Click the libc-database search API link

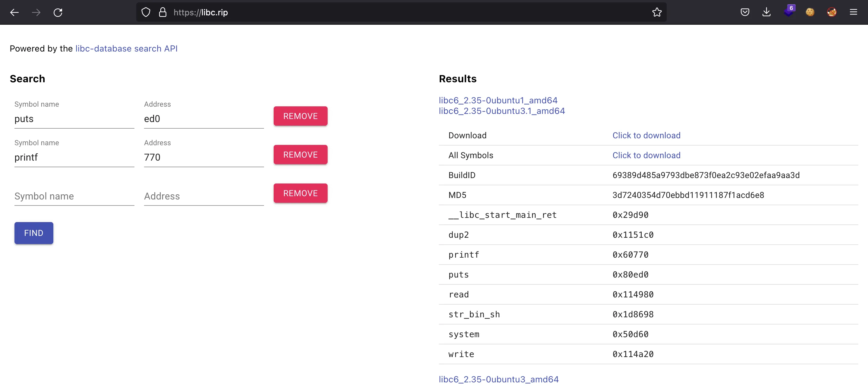(126, 48)
